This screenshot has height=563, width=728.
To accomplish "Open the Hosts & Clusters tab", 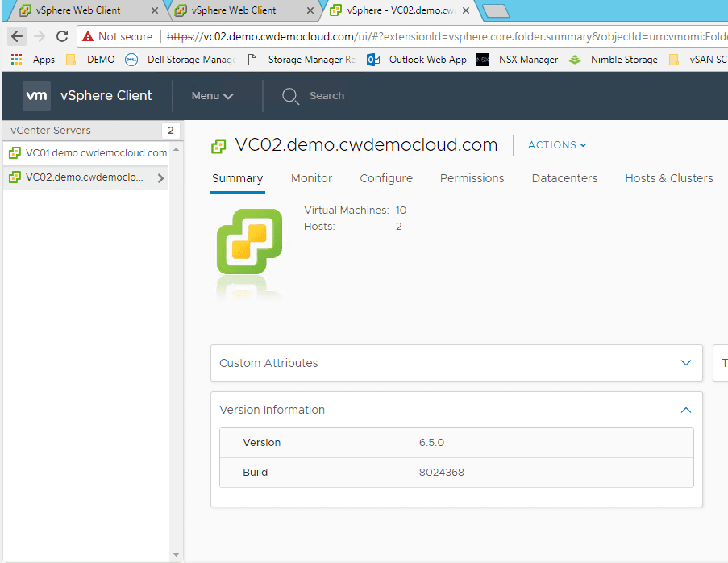I will point(669,178).
